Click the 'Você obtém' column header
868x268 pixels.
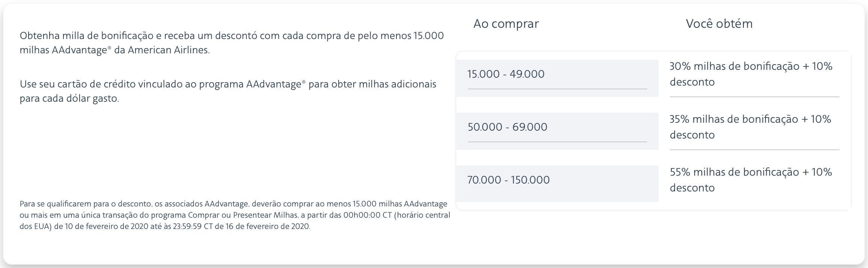tap(719, 24)
